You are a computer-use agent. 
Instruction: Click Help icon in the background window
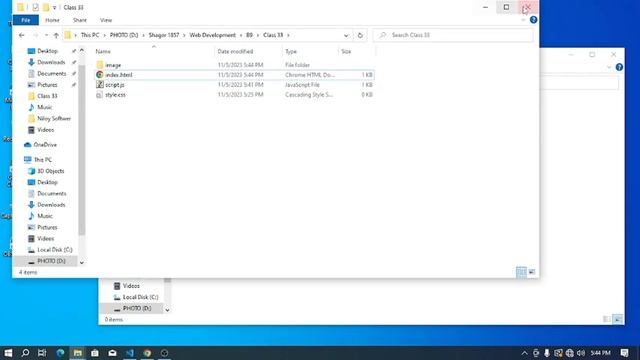coord(619,67)
